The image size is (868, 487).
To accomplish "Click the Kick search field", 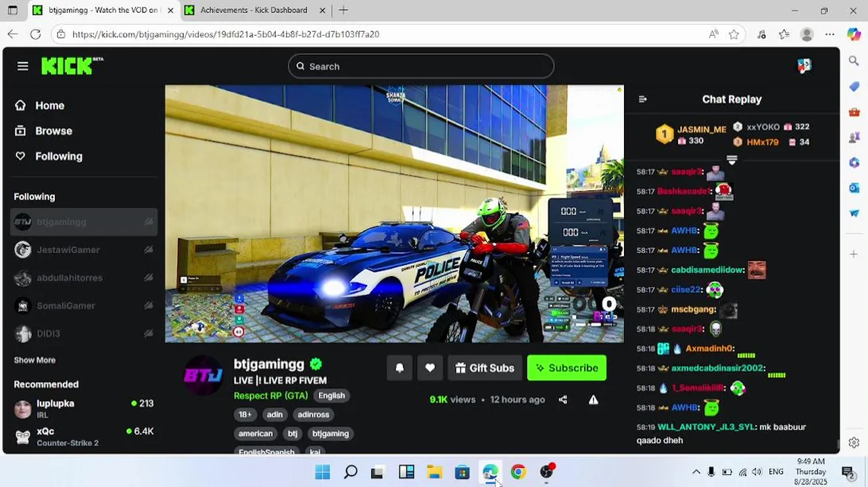I will (x=421, y=66).
